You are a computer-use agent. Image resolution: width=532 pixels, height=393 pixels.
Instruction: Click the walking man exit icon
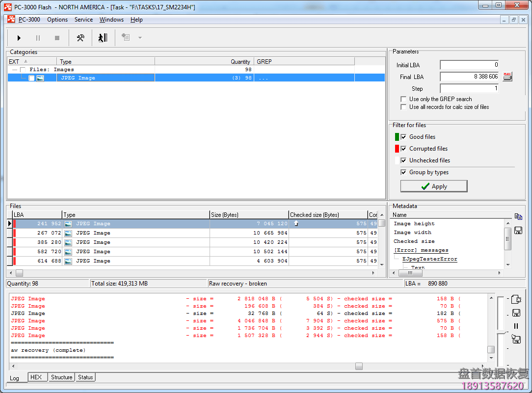pos(103,38)
